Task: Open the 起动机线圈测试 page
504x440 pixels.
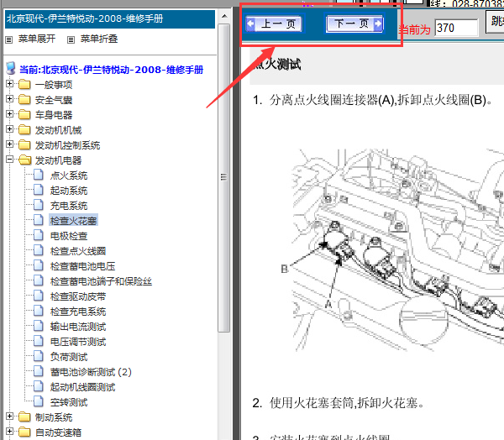Action: tap(82, 387)
